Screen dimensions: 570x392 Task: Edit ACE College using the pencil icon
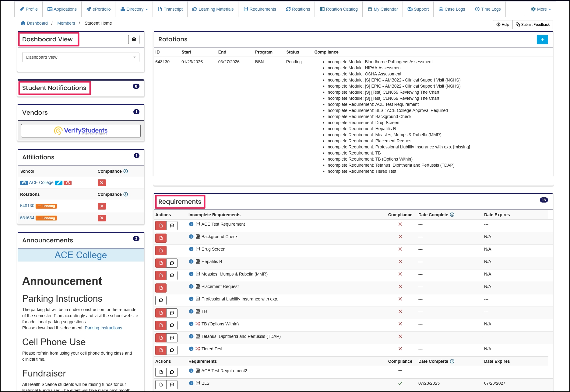[x=58, y=183]
